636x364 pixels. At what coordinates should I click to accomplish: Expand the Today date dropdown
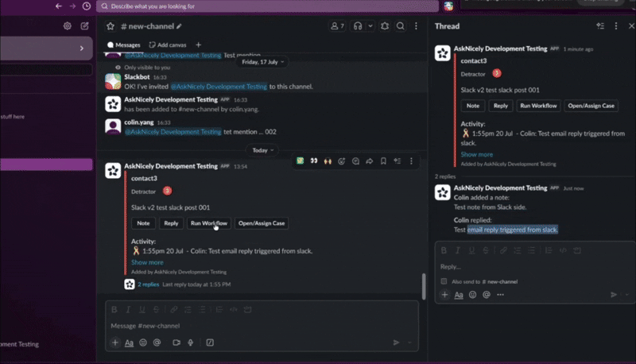(263, 150)
